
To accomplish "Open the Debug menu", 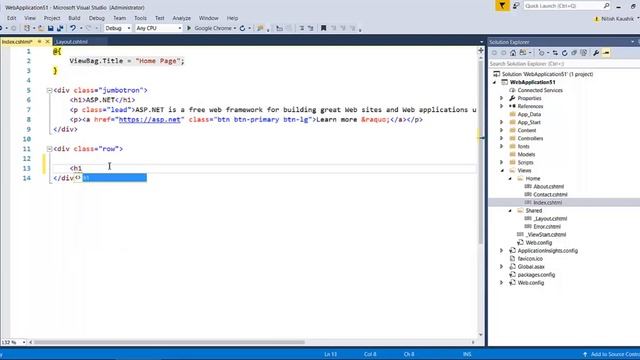I will 97,18.
